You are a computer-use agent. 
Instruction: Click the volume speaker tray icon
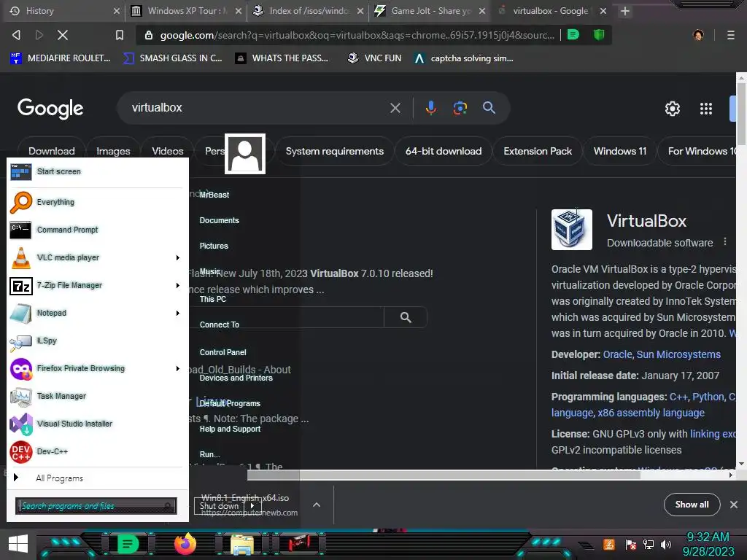coord(665,544)
